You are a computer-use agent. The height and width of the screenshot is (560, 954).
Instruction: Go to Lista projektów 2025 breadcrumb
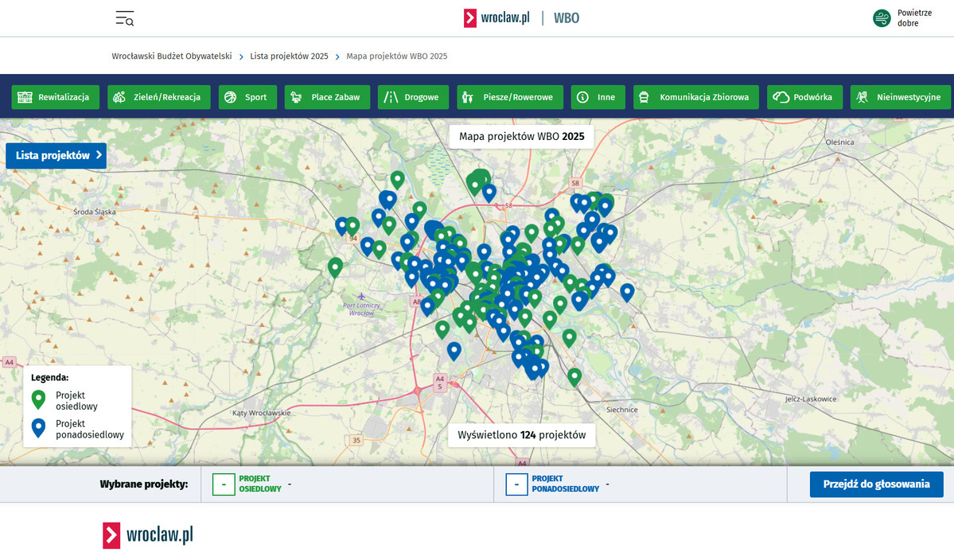pos(289,56)
